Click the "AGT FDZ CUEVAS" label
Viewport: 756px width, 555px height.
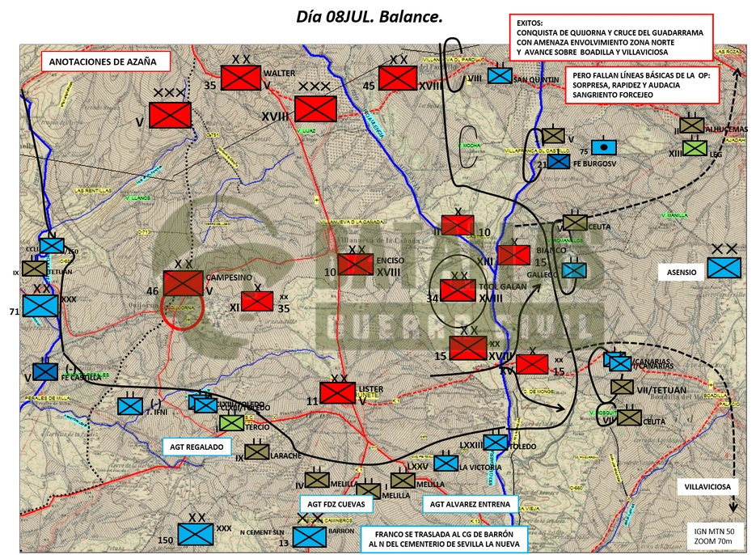[336, 504]
